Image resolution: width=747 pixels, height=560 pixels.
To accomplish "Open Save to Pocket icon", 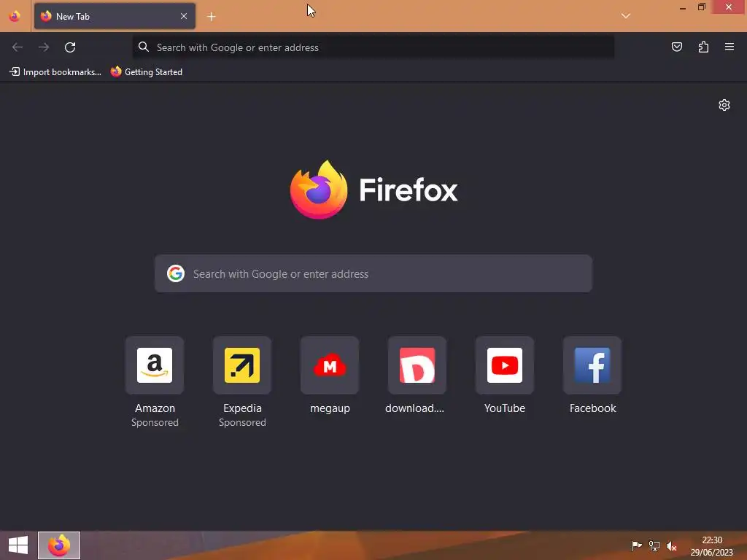I will click(676, 47).
